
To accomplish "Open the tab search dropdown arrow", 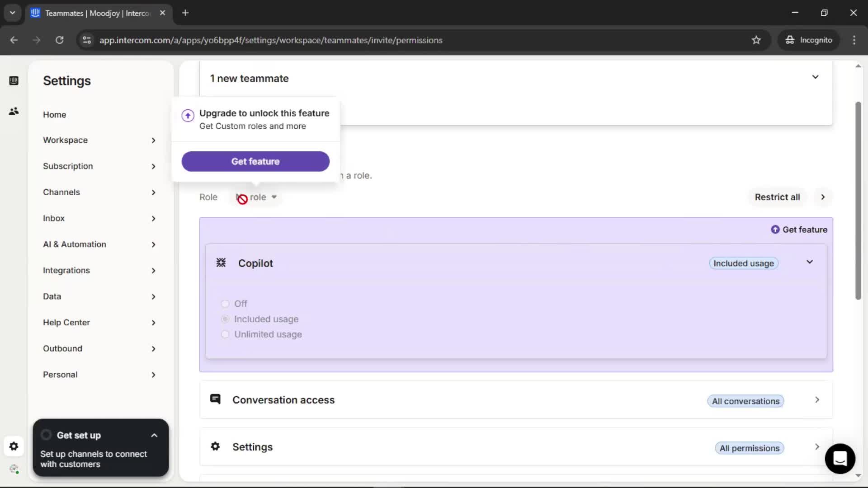I will coord(13,13).
